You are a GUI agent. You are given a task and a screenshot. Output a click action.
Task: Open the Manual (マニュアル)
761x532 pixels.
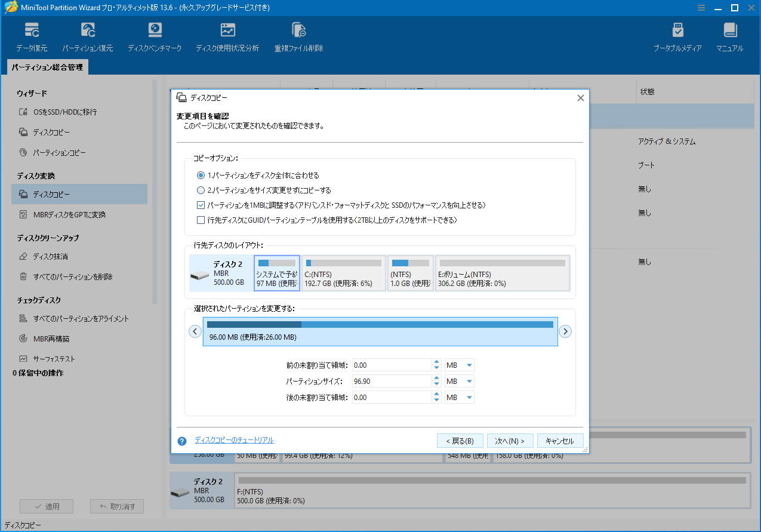pos(730,37)
